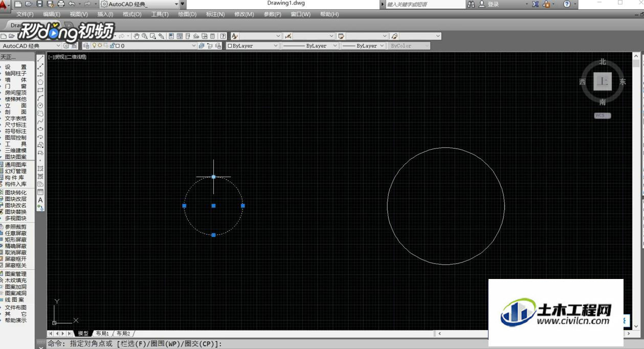Select the Polyline tool
The image size is (644, 349).
(40, 74)
